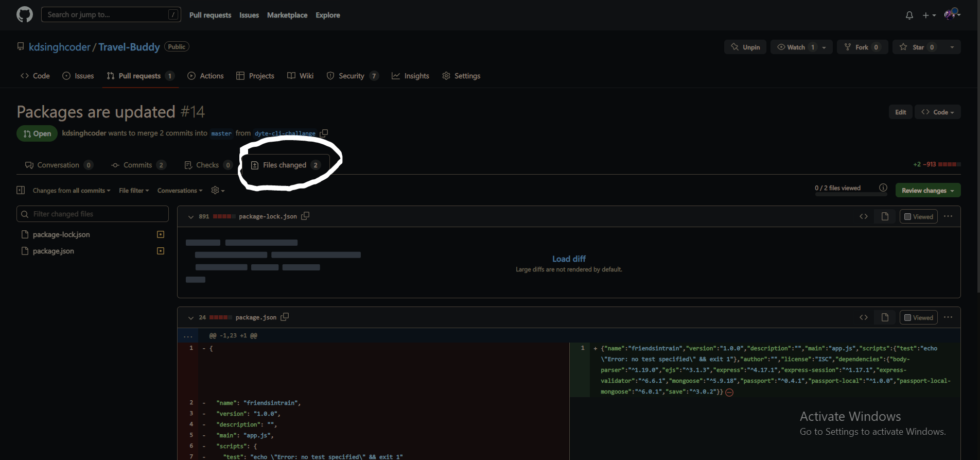Open repository Settings tab
Image resolution: width=980 pixels, height=460 pixels.
461,76
